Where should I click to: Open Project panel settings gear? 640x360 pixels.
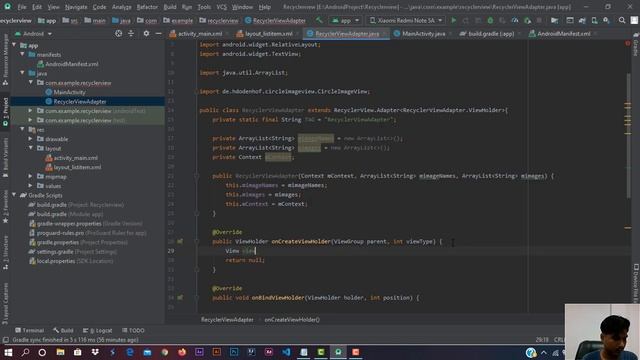pyautogui.click(x=146, y=34)
